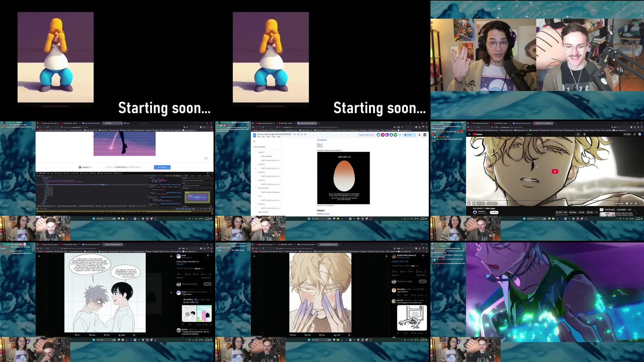The image size is (644, 362).
Task: Click the video progress bar to seek
Action: pyautogui.click(x=555, y=200)
